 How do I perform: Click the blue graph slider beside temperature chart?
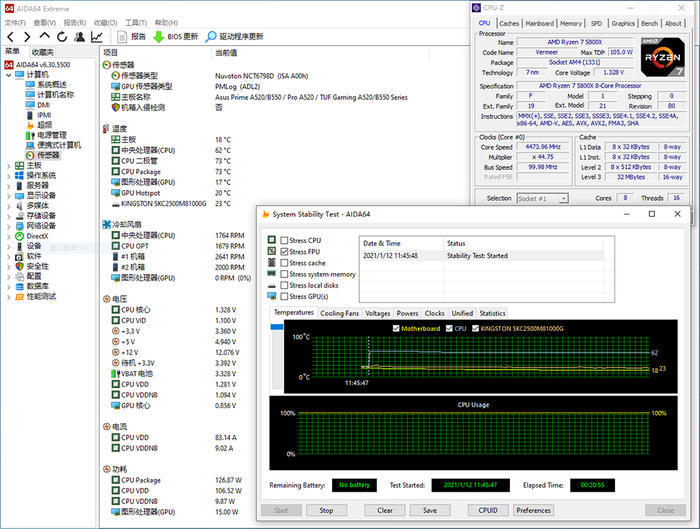277,327
